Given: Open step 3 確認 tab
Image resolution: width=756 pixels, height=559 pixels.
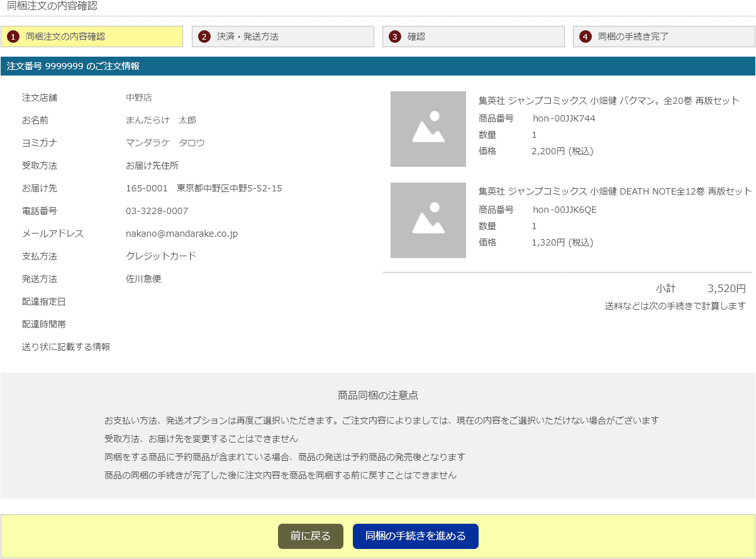Looking at the screenshot, I should pyautogui.click(x=473, y=37).
